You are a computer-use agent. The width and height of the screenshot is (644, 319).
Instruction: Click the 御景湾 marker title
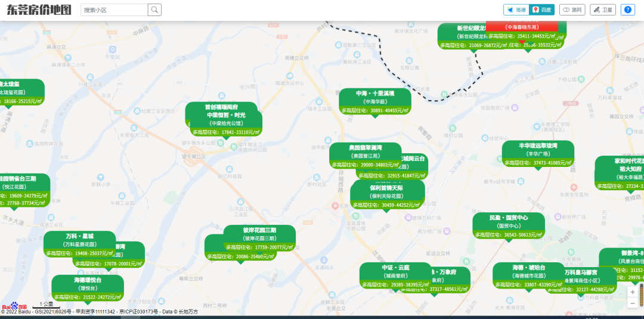[x=633, y=253]
